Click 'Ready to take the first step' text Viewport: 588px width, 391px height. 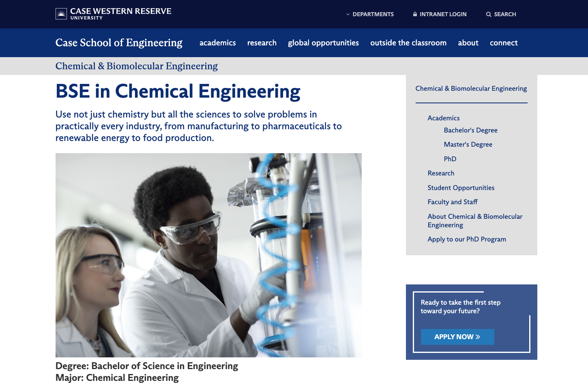click(461, 307)
